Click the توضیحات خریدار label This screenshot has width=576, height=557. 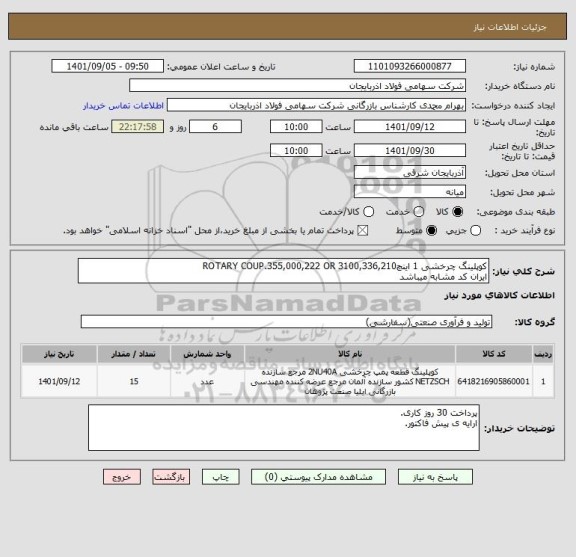click(x=519, y=429)
